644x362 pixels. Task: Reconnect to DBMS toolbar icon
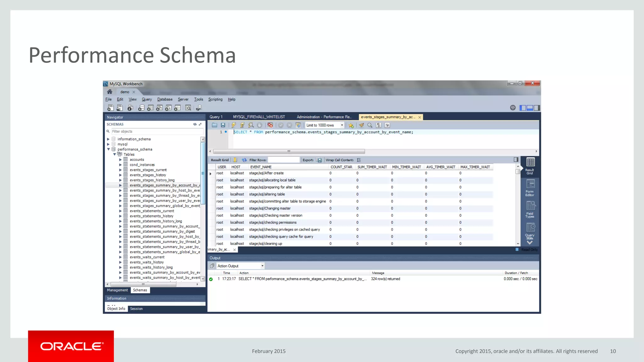click(x=199, y=108)
